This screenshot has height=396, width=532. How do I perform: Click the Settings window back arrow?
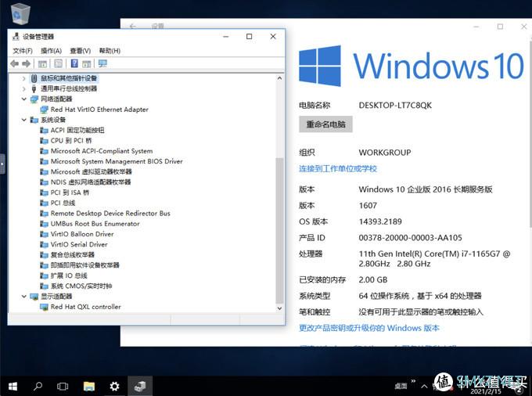coord(132,26)
